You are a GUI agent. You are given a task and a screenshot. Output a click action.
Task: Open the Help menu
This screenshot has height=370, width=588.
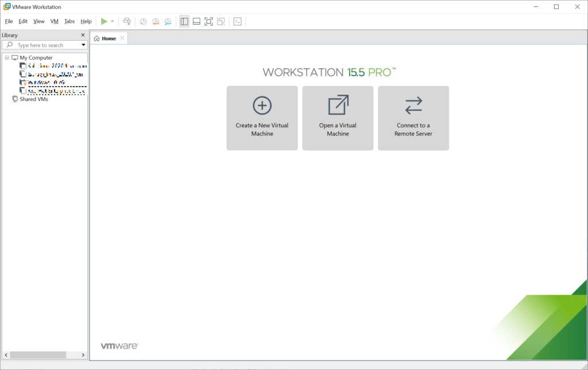(x=86, y=21)
